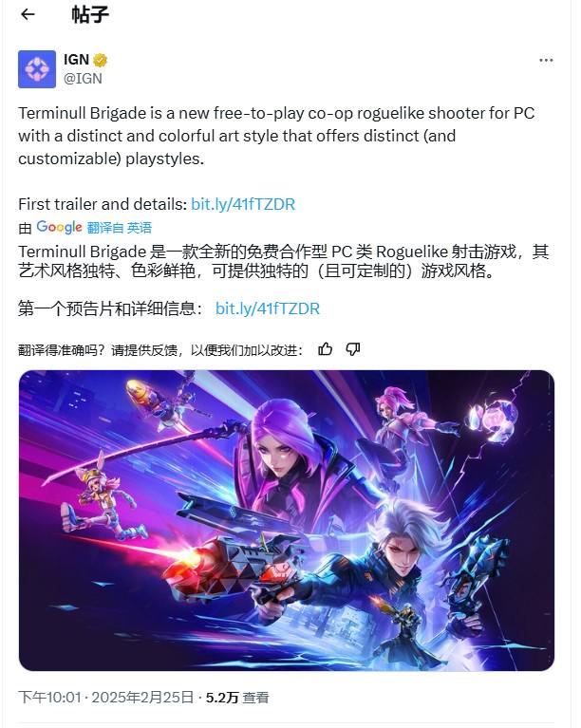Click the IGN display name
The width and height of the screenshot is (581, 728).
click(x=76, y=60)
